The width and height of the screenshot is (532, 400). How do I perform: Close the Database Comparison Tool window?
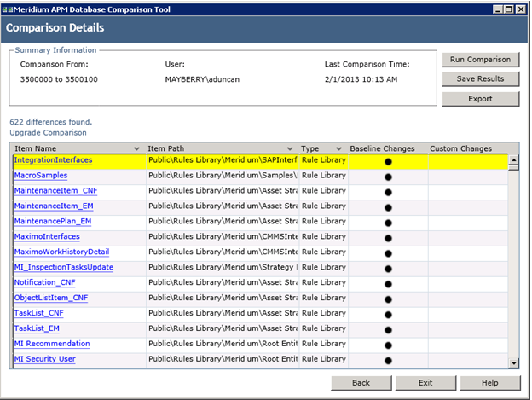520,9
